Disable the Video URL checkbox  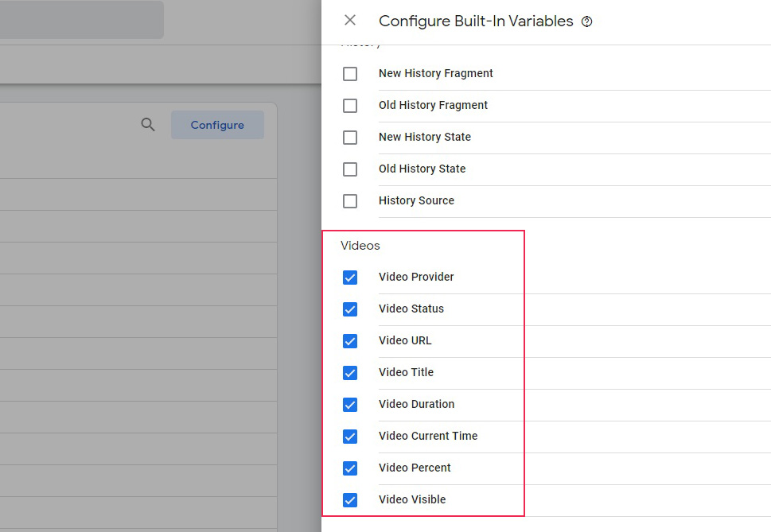(350, 341)
